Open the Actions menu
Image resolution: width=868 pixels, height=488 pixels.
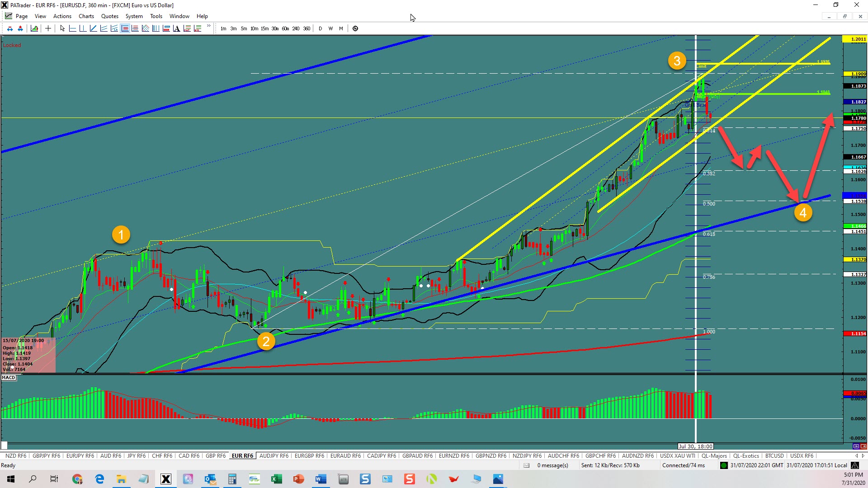tap(62, 16)
